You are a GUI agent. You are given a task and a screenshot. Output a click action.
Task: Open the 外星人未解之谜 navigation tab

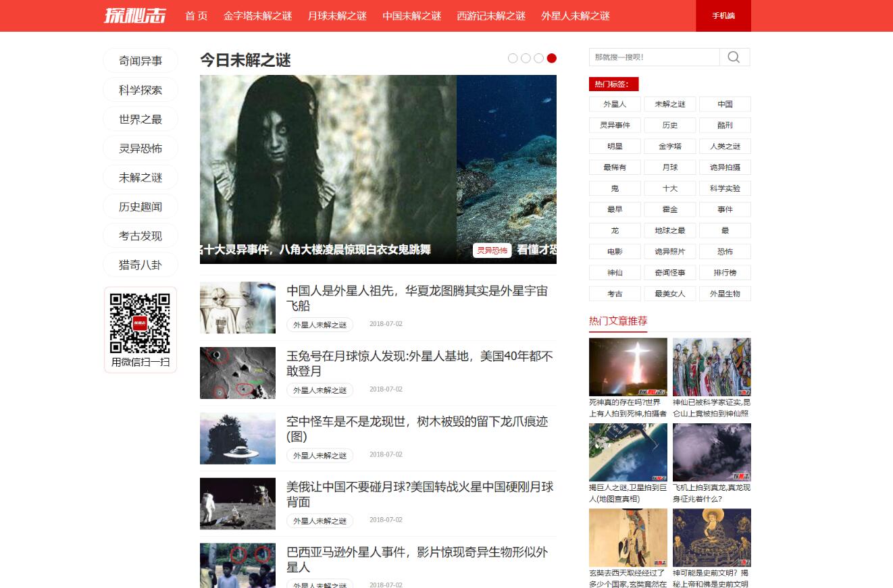[x=573, y=16]
